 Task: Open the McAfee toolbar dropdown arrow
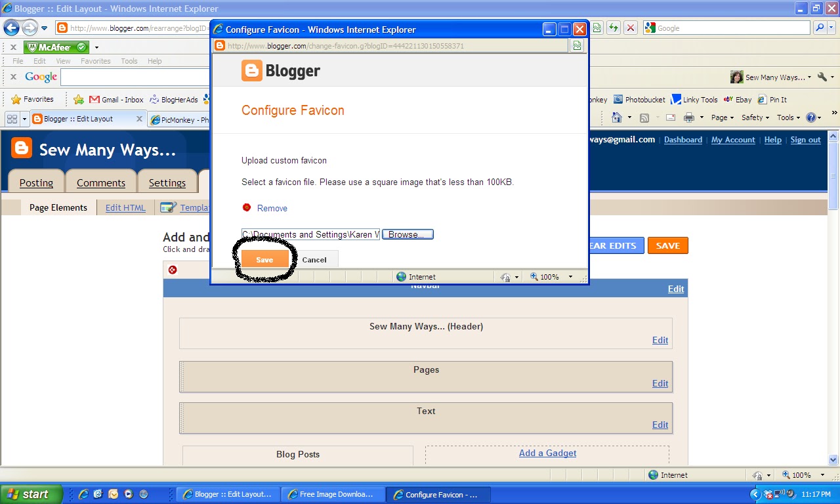point(96,47)
